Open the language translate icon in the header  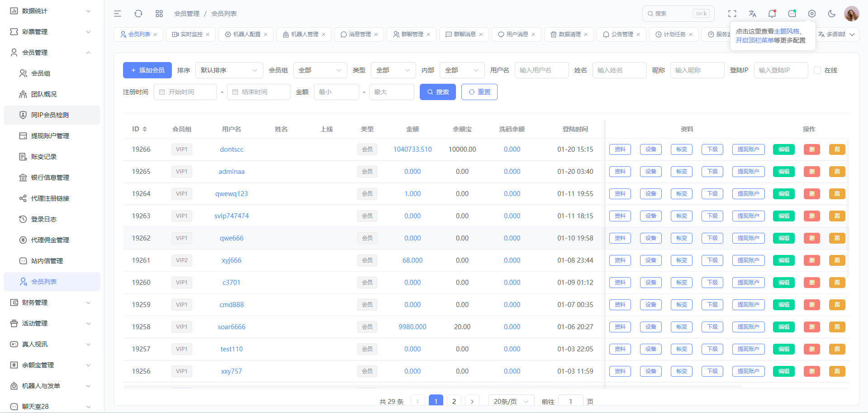(752, 14)
